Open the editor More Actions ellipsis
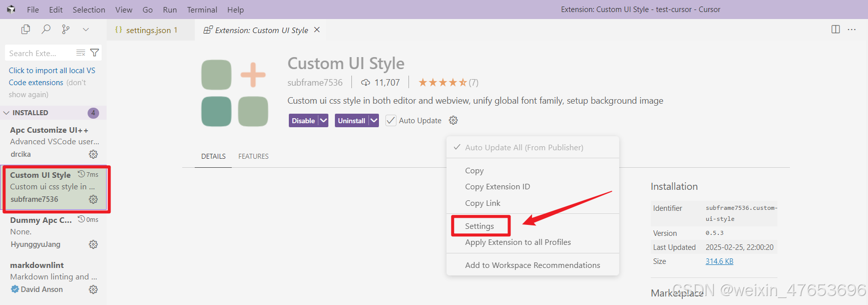Screen dimensions: 868x305 tap(851, 30)
